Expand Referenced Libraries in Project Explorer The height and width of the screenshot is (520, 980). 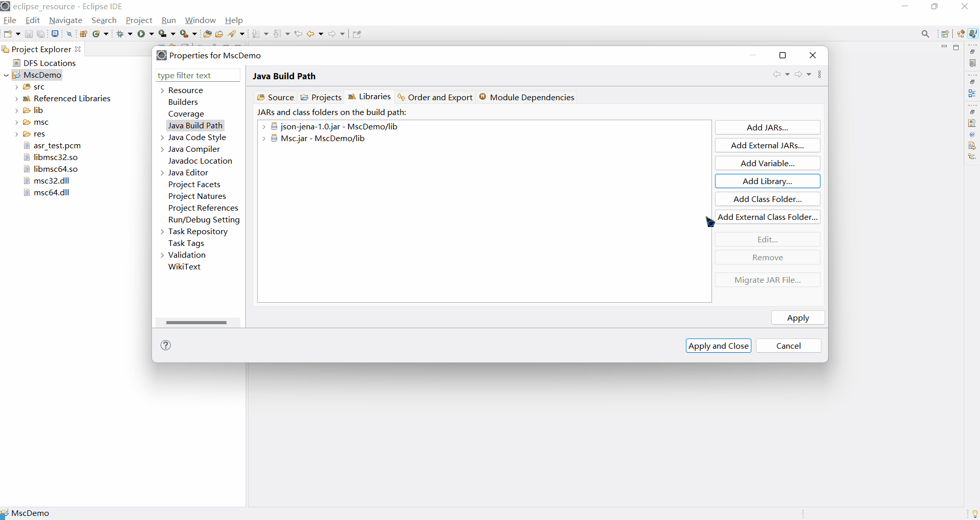pyautogui.click(x=17, y=99)
